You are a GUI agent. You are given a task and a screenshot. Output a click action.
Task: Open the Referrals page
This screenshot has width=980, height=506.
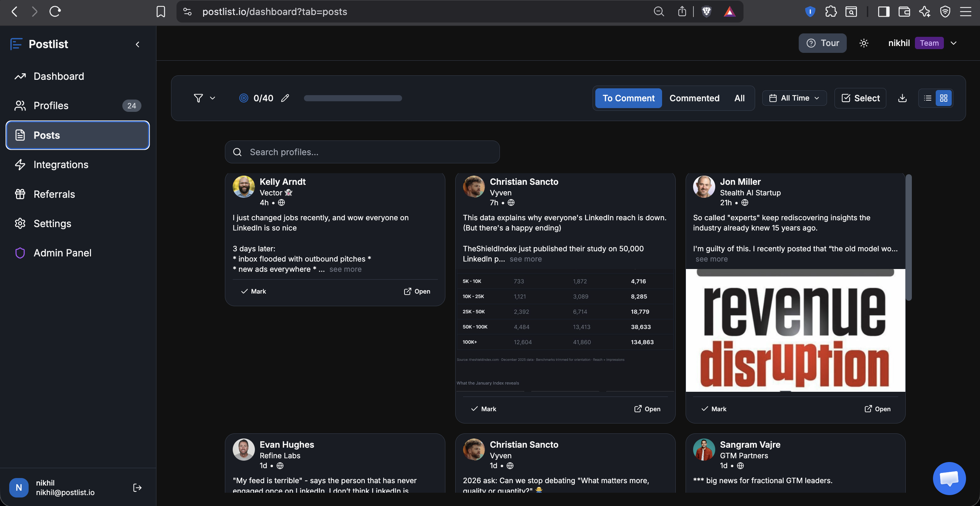pos(55,194)
